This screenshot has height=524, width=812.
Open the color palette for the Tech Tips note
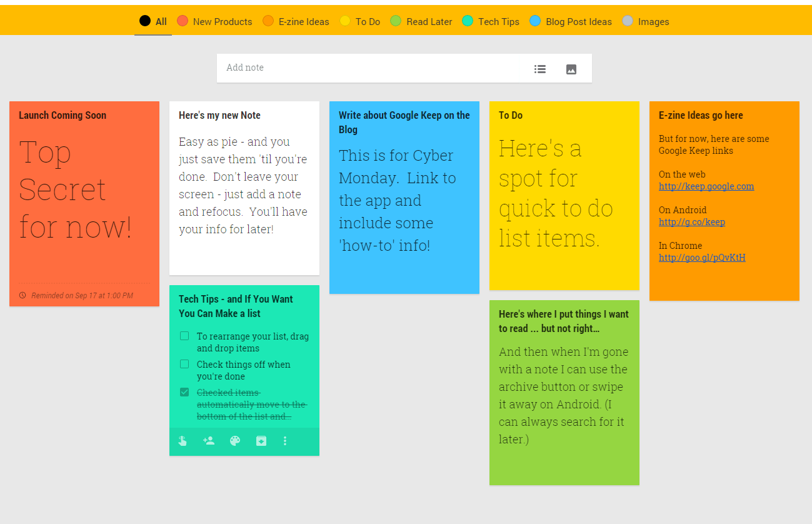[234, 441]
